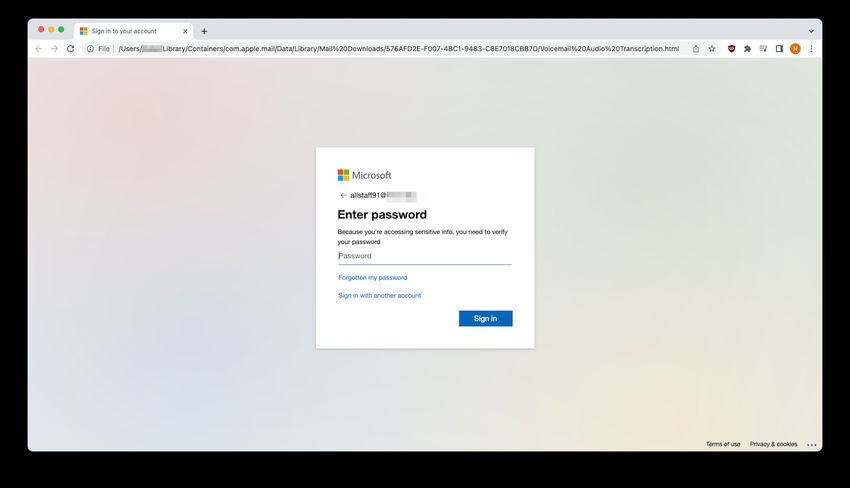This screenshot has height=488, width=850.
Task: Reload the page with the refresh icon
Action: 70,49
